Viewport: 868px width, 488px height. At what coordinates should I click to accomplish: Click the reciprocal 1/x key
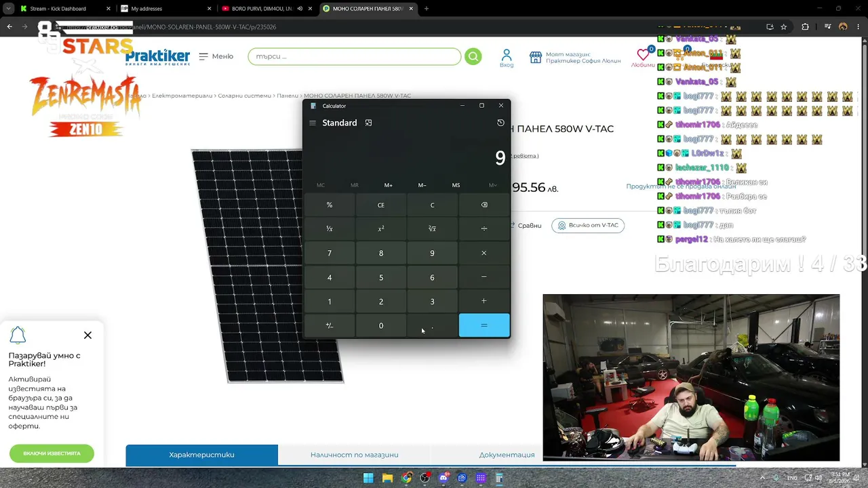[330, 228]
